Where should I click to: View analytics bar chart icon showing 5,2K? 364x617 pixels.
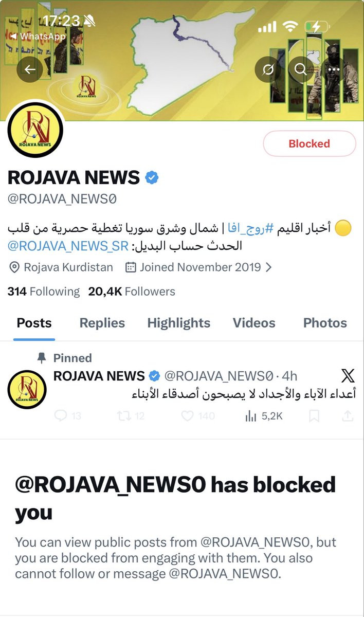(250, 415)
